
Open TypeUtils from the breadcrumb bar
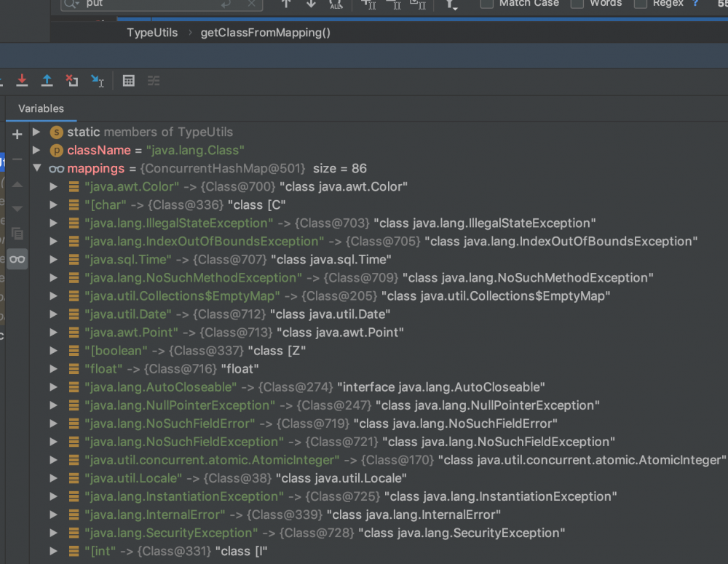[151, 32]
